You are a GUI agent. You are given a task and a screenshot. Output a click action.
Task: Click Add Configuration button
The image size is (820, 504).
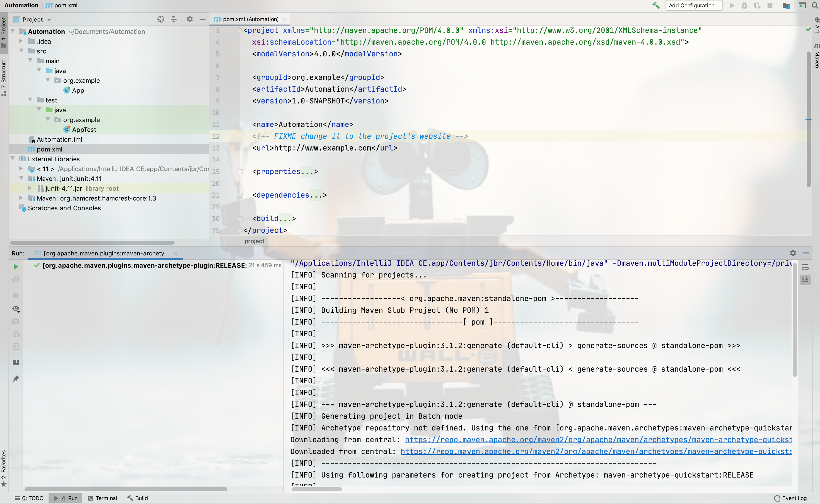pos(694,5)
